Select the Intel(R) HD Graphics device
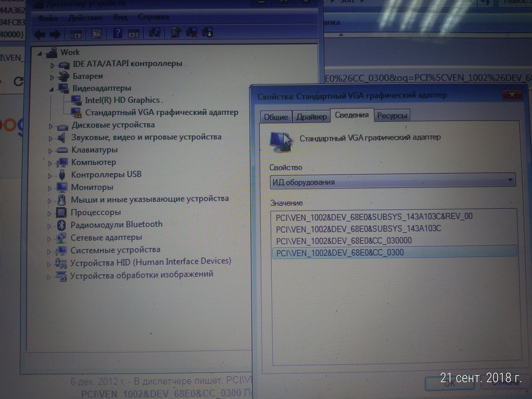 pyautogui.click(x=122, y=100)
